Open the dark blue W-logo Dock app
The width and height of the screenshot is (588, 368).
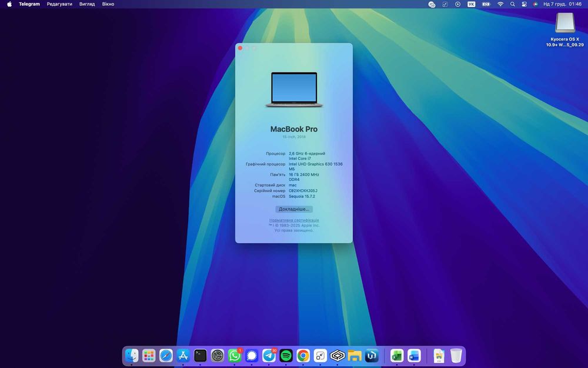tap(372, 355)
